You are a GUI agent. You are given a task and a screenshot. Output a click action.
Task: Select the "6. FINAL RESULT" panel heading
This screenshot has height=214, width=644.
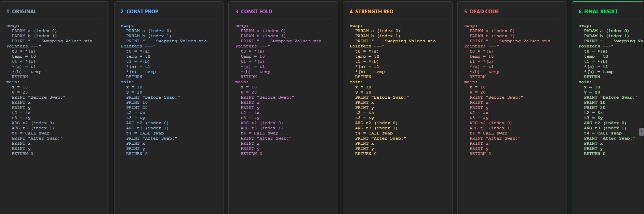tap(598, 12)
